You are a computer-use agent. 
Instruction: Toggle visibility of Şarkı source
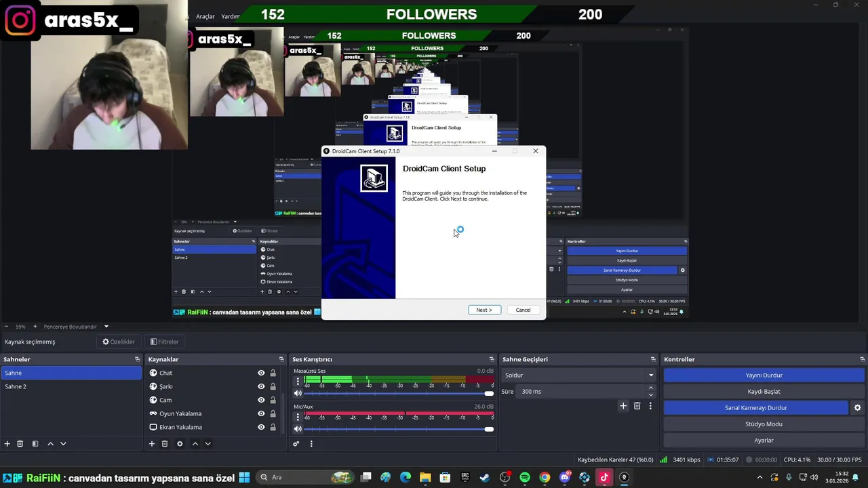click(261, 386)
